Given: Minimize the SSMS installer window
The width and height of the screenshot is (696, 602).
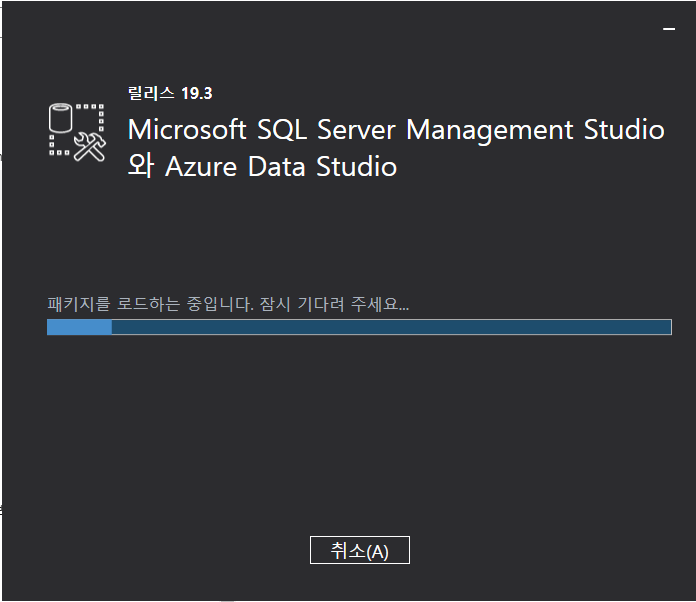Looking at the screenshot, I should (669, 29).
